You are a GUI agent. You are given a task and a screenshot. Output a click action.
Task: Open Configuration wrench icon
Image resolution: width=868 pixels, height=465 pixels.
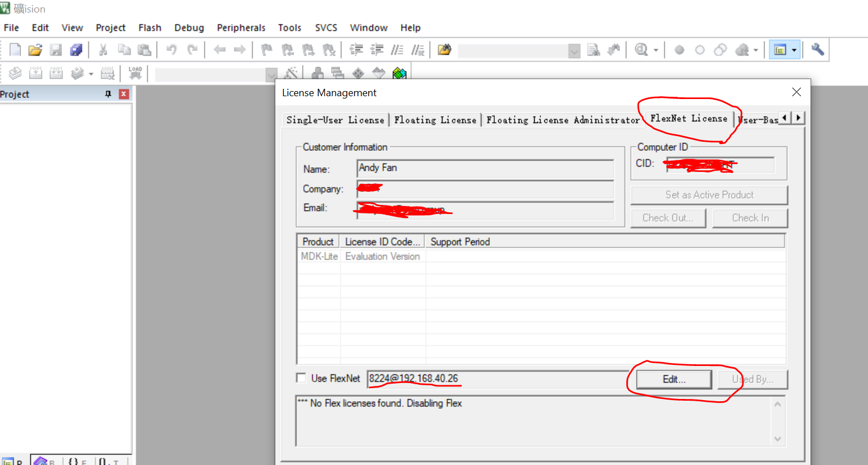[818, 50]
